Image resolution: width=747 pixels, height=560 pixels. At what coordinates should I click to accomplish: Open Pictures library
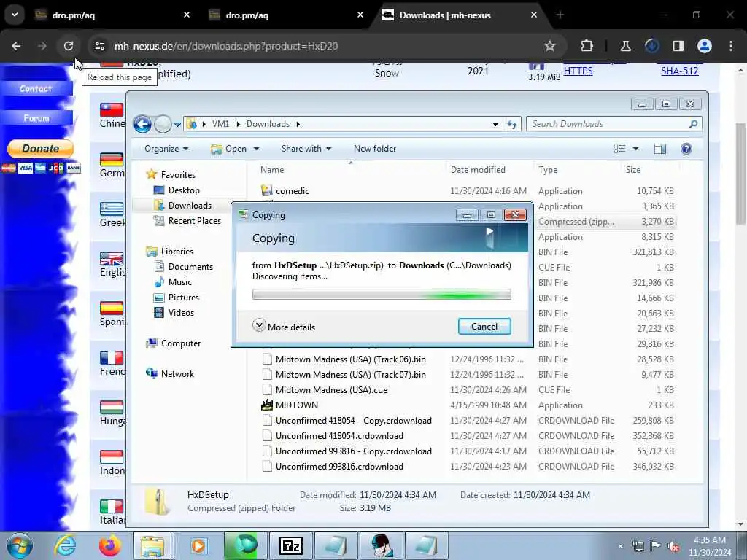(x=183, y=297)
